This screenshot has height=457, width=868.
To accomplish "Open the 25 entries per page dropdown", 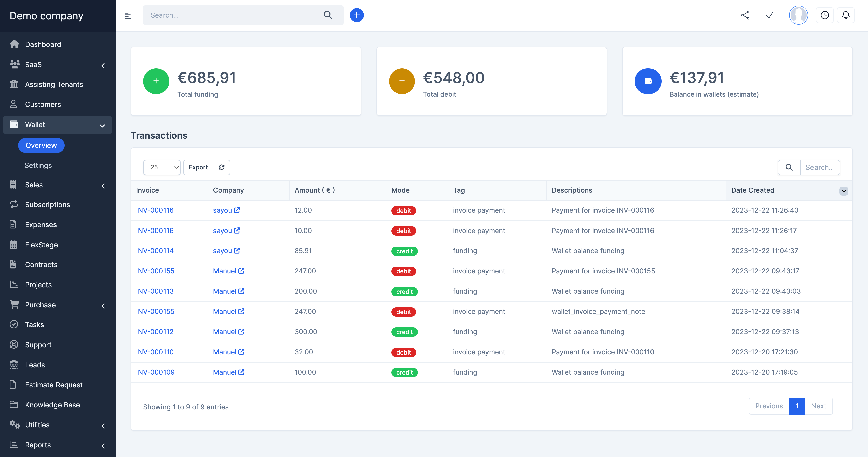I will [x=162, y=167].
